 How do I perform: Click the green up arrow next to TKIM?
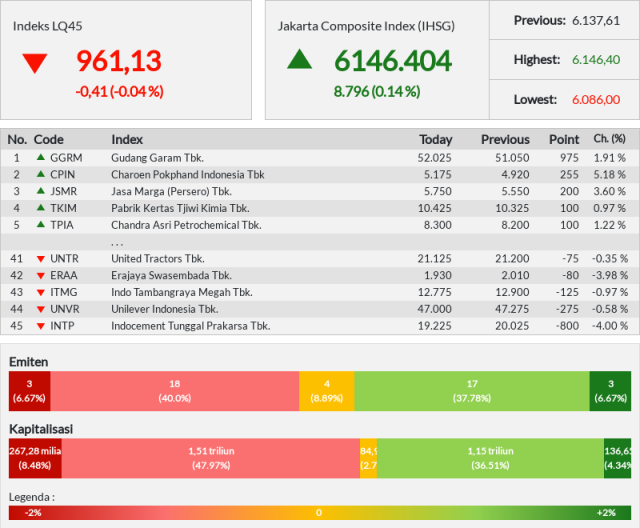41,207
